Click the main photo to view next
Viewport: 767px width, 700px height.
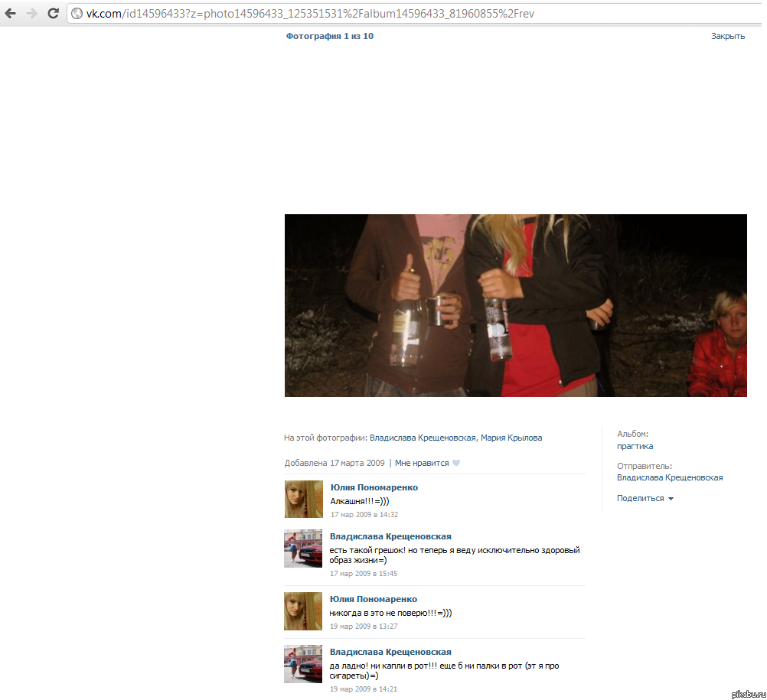515,305
